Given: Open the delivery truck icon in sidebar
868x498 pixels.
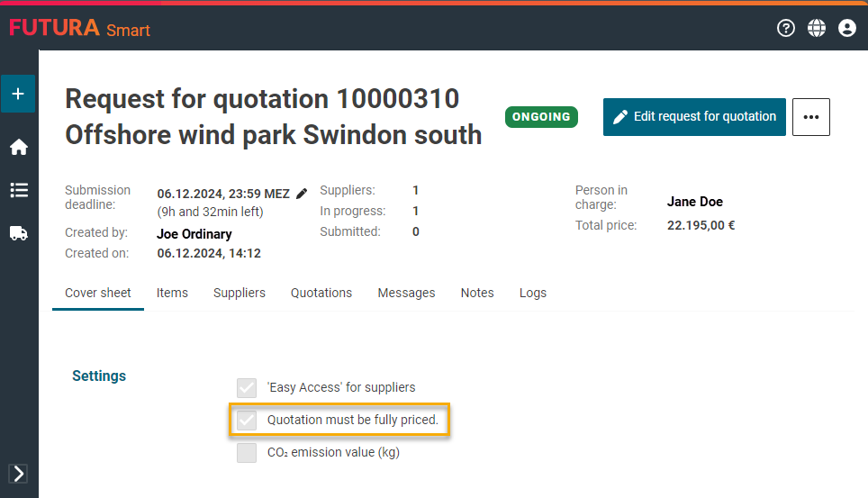Looking at the screenshot, I should (x=18, y=233).
